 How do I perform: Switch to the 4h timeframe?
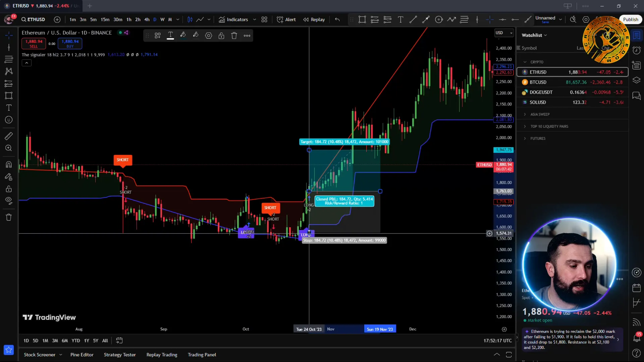(147, 19)
